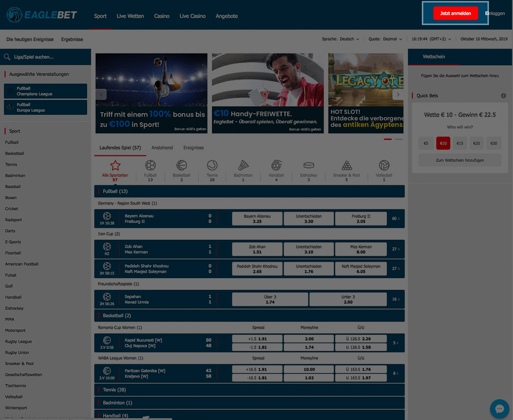This screenshot has width=513, height=420.
Task: Select the second carousel page indicator
Action: tap(399, 139)
